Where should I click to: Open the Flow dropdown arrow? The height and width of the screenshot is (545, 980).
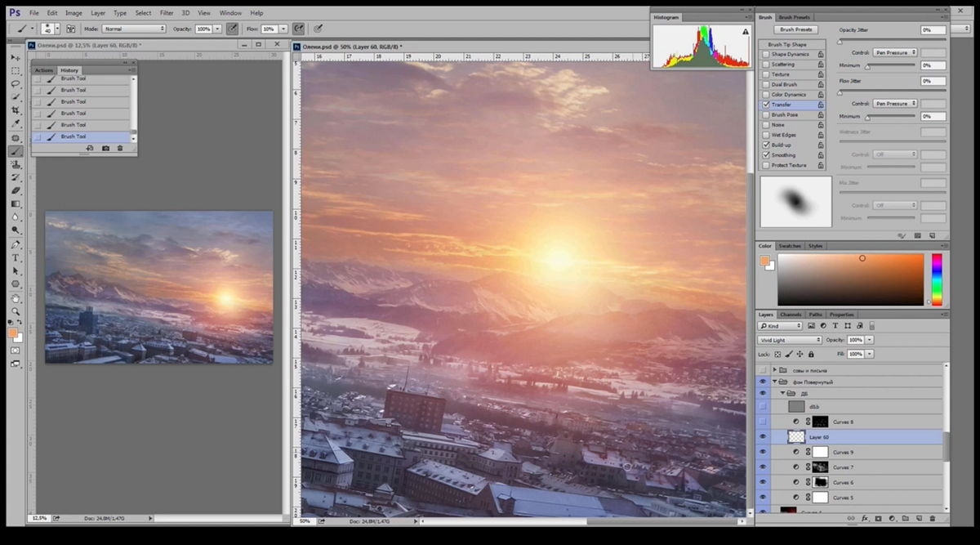point(283,29)
